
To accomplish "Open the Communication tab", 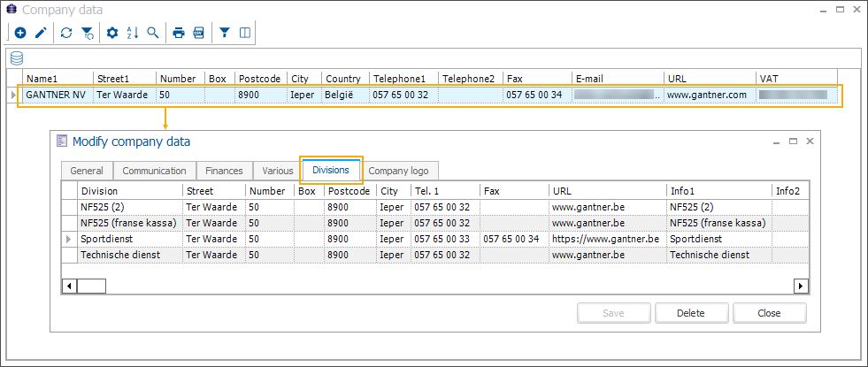I will point(155,171).
